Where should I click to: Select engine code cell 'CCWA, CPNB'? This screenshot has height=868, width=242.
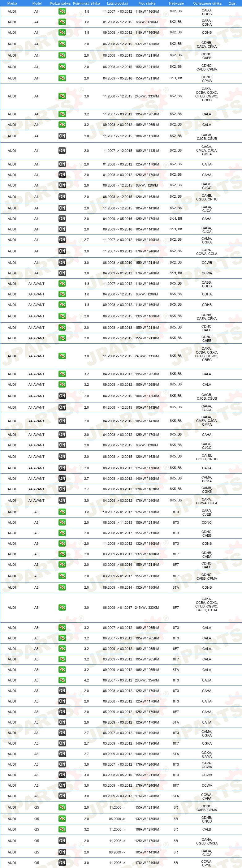pyautogui.click(x=207, y=863)
